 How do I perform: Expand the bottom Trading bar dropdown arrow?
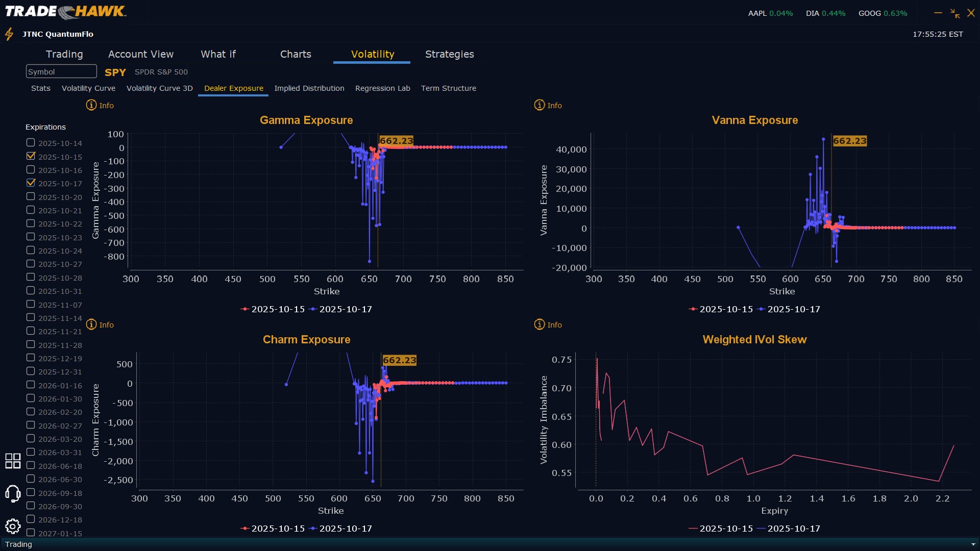click(973, 544)
